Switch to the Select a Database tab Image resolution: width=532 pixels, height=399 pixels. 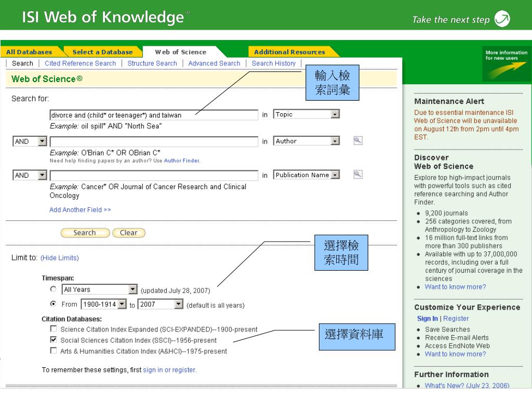pyautogui.click(x=102, y=52)
